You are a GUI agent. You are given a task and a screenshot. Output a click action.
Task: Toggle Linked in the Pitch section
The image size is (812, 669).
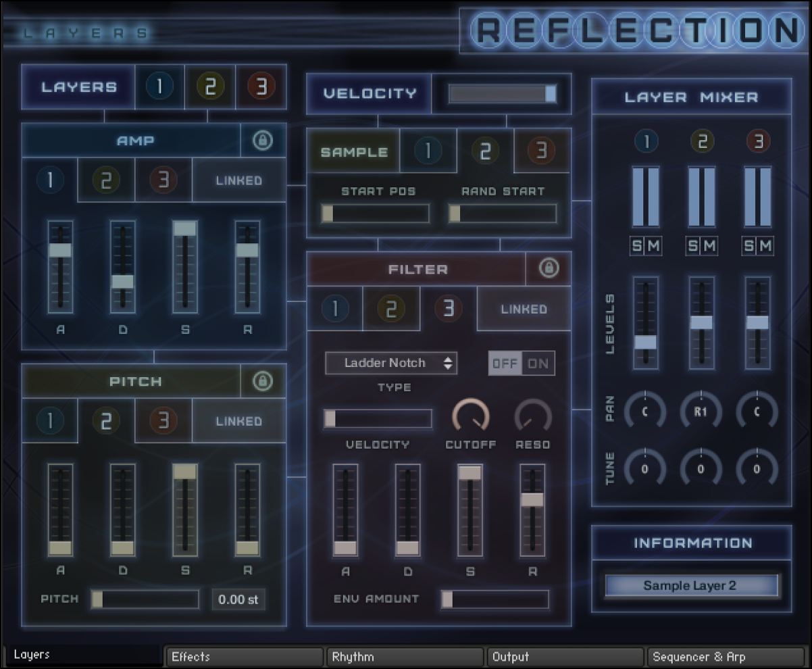[239, 421]
